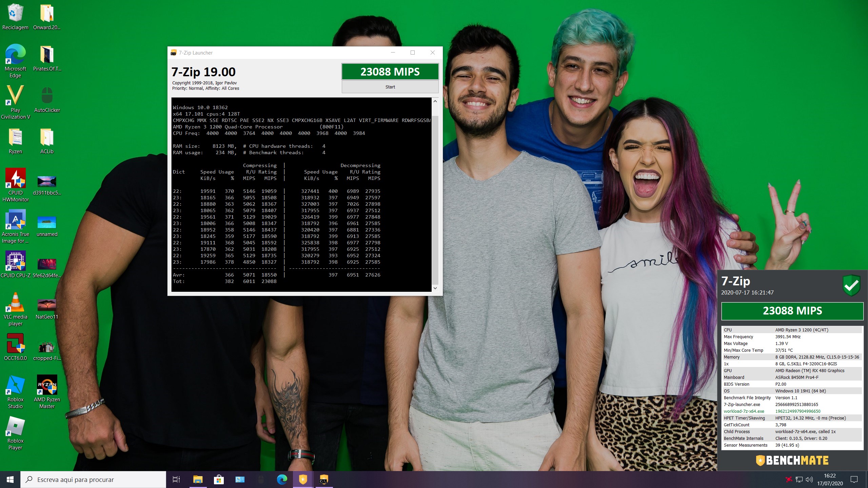Open the Onward.20... folder icon
The width and height of the screenshot is (868, 488).
pos(47,17)
